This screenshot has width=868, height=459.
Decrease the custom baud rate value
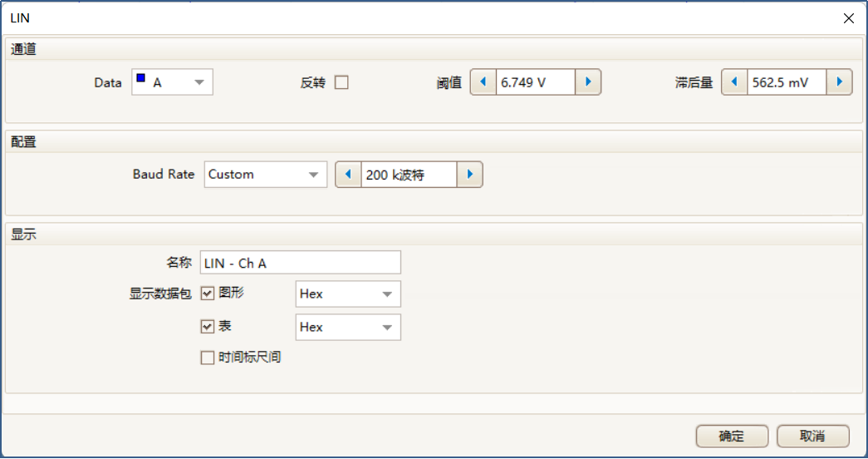pyautogui.click(x=348, y=175)
